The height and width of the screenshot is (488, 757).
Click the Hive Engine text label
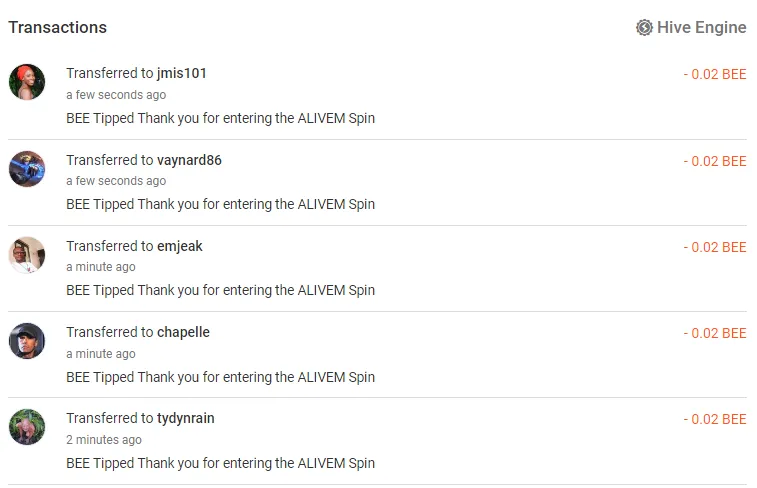tap(701, 28)
